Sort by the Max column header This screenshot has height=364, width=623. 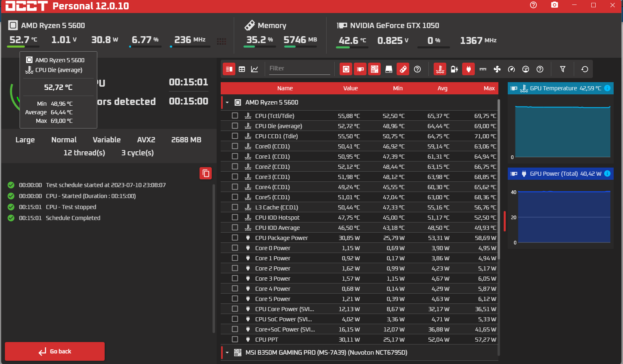point(489,88)
